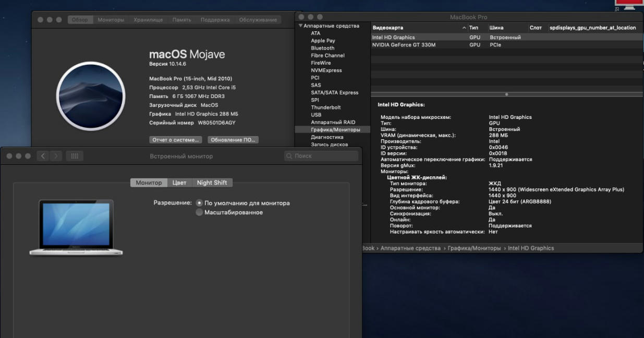Click Graphics/Displays in the path bar
The height and width of the screenshot is (338, 644).
474,248
